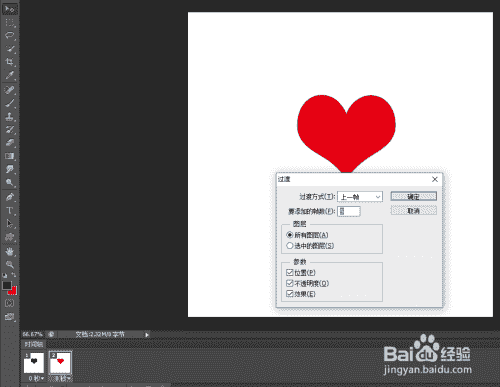Select the Healing Brush tool
The image size is (500, 387).
point(10,90)
